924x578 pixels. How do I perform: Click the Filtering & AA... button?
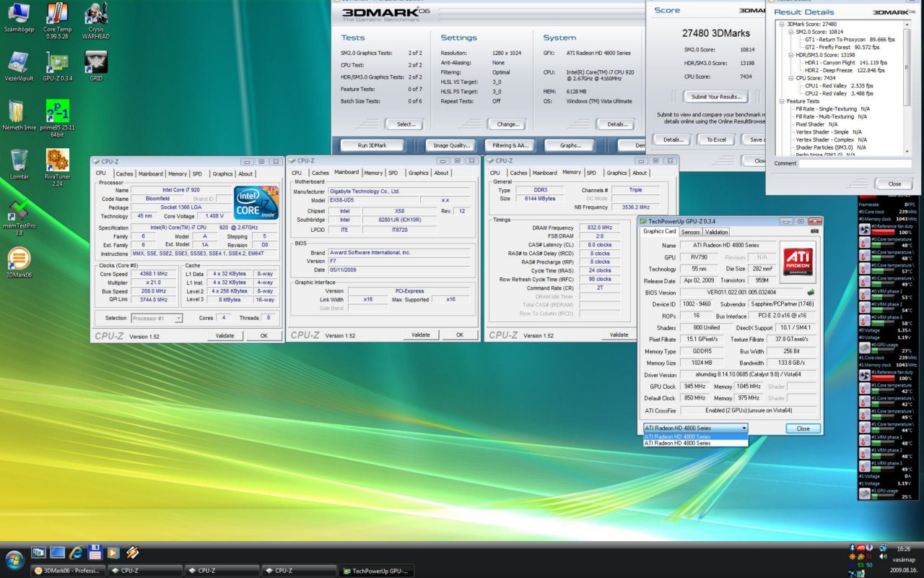pos(511,145)
